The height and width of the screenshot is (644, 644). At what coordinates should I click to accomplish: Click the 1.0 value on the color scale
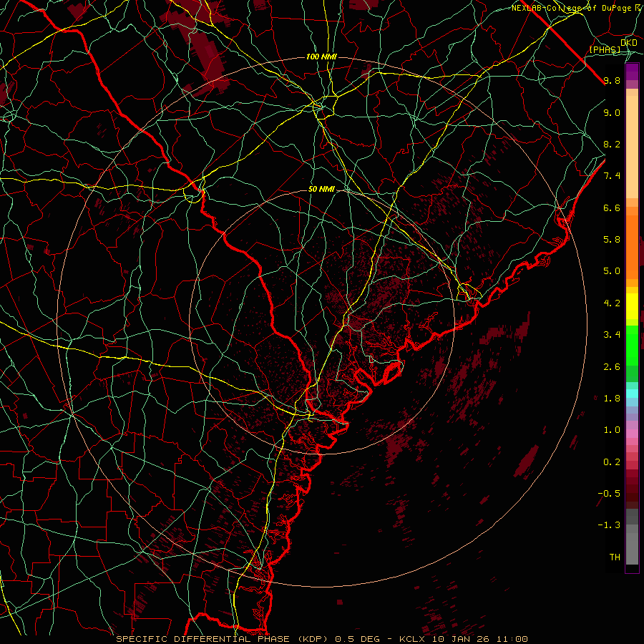612,430
